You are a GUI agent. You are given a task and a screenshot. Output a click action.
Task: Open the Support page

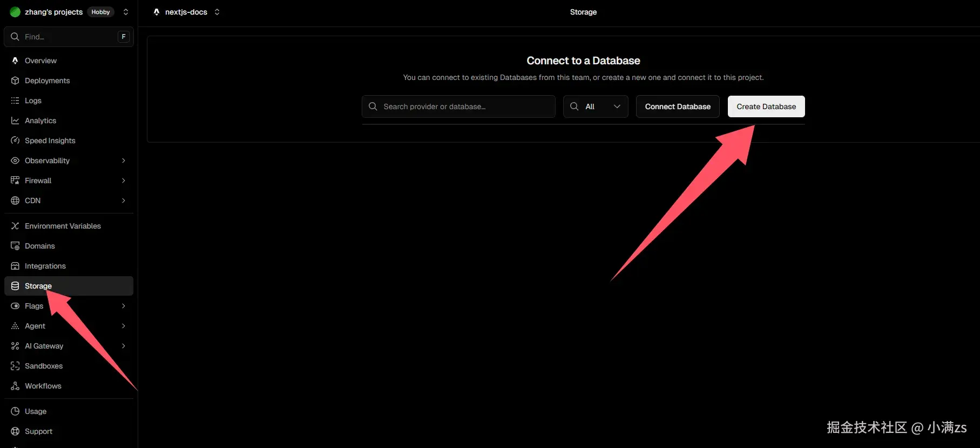[x=69, y=431]
